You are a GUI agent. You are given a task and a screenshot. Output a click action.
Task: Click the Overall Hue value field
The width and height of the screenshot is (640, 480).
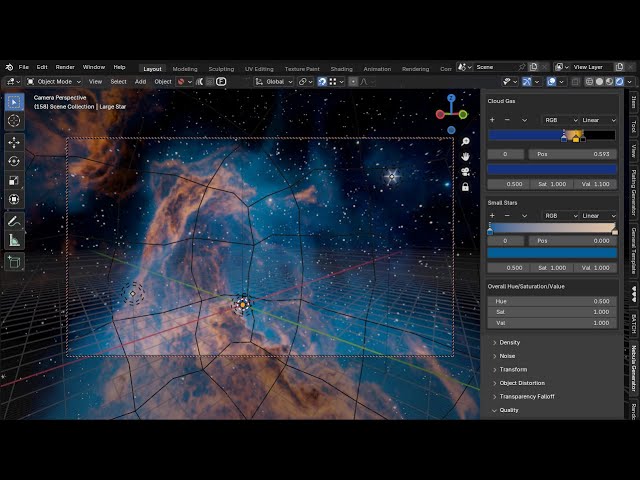coord(552,301)
